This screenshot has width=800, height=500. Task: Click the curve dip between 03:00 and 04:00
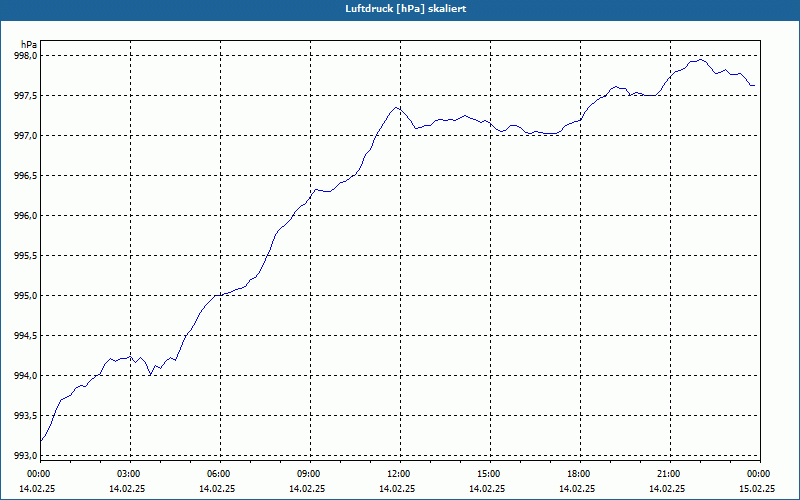(x=150, y=374)
